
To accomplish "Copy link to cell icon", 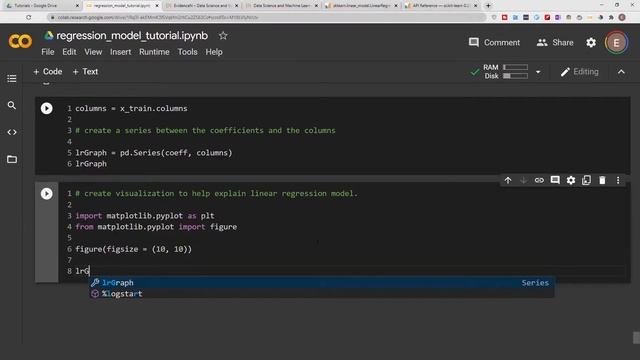I will click(539, 180).
